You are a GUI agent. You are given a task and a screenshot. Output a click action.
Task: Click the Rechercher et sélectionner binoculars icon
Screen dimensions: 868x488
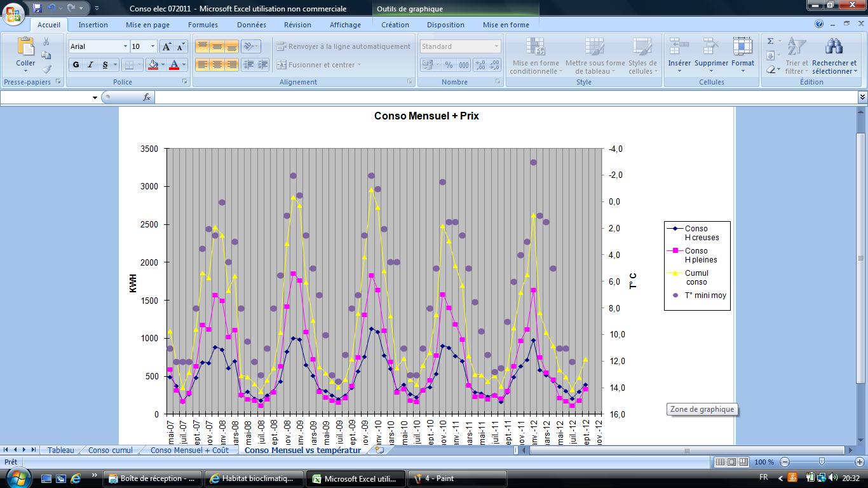pyautogui.click(x=834, y=47)
